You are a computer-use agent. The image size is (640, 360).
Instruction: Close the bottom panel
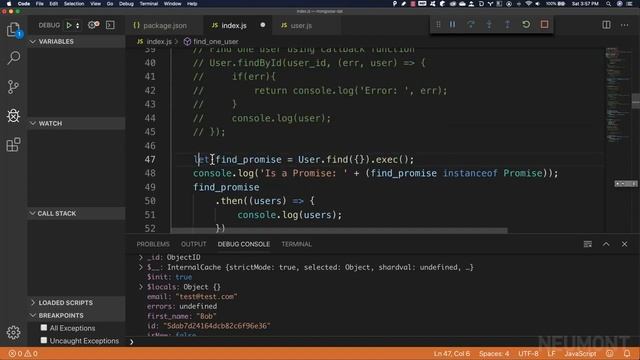click(x=624, y=244)
